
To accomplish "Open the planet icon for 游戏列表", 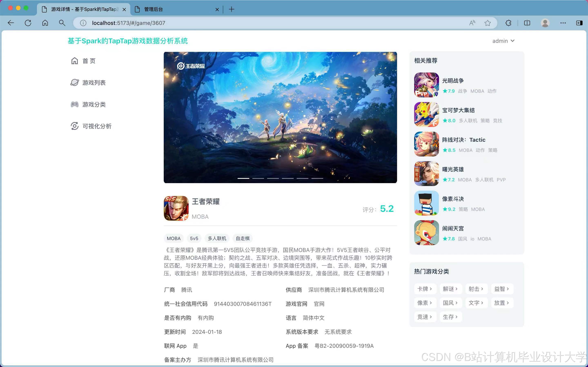I will pos(75,82).
